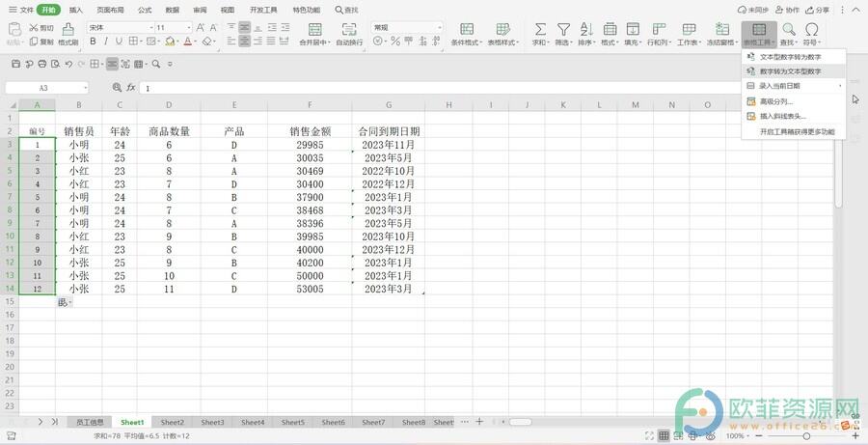
Task: Click the formula bar input field
Action: point(440,88)
